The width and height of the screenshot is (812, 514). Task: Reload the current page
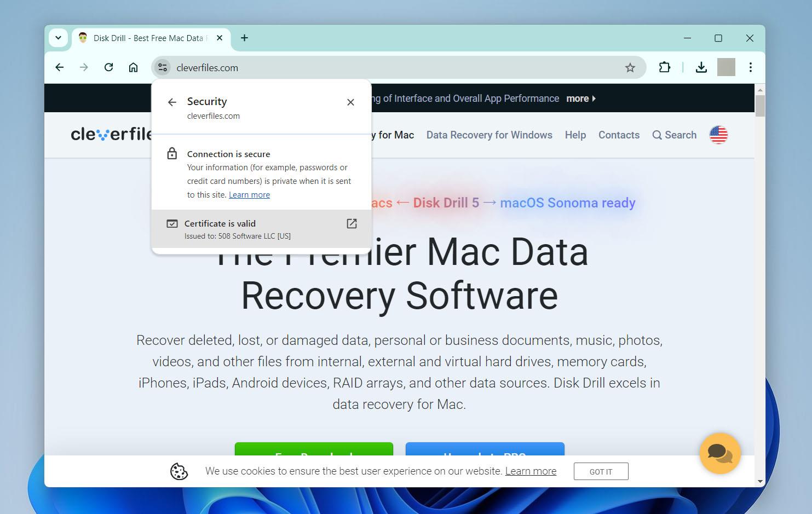108,67
